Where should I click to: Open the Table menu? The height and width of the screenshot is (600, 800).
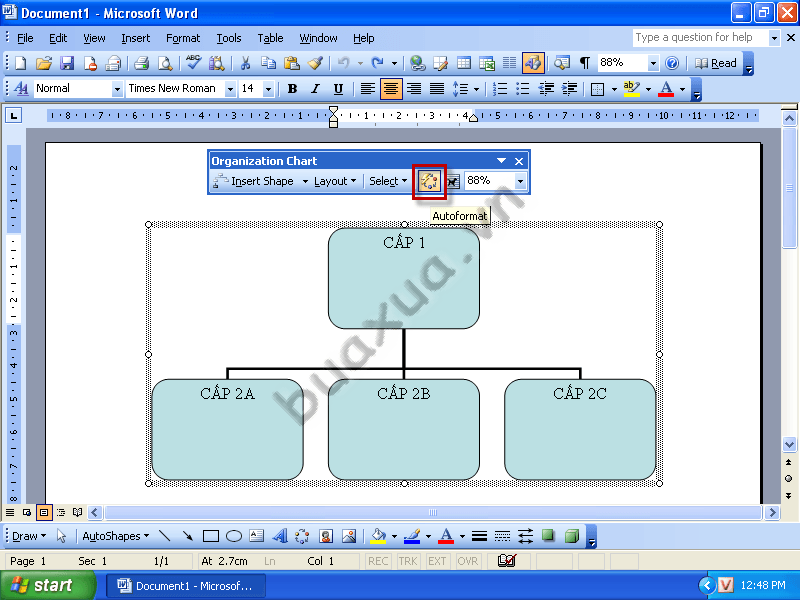click(270, 38)
